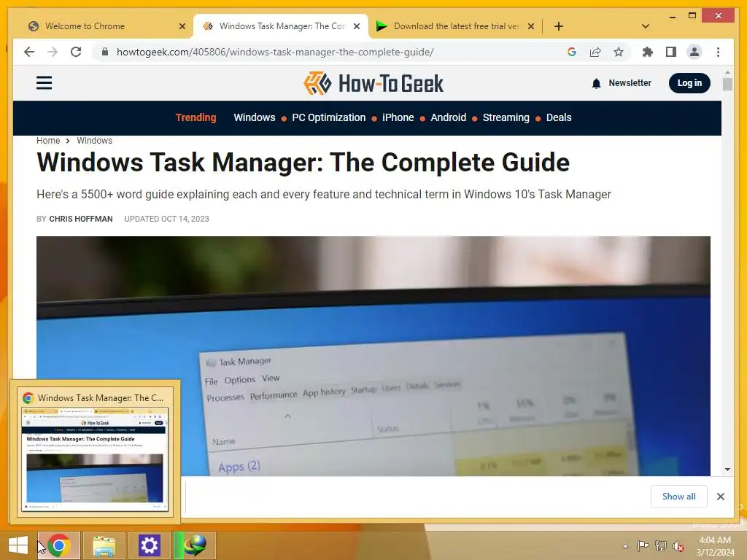This screenshot has height=560, width=747.
Task: Switch to Download latest free trial tab
Action: pyautogui.click(x=455, y=26)
